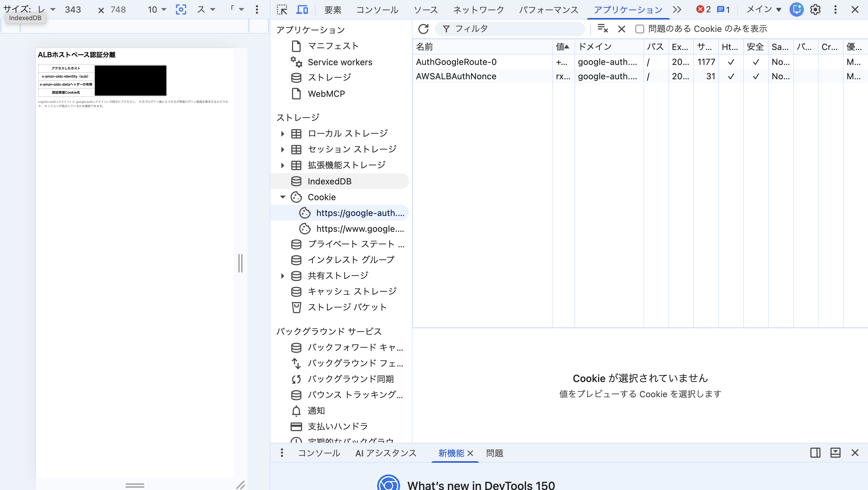Open the device size サイズ dropdown
868x490 pixels.
pyautogui.click(x=47, y=9)
